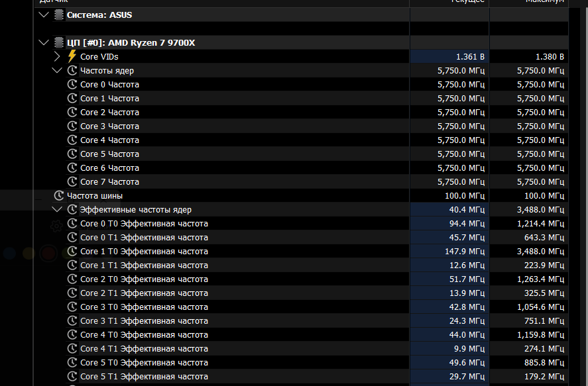This screenshot has width=588, height=386.
Task: Click clock icon for Core 4 T1 Эффективная частота
Action: (x=72, y=348)
